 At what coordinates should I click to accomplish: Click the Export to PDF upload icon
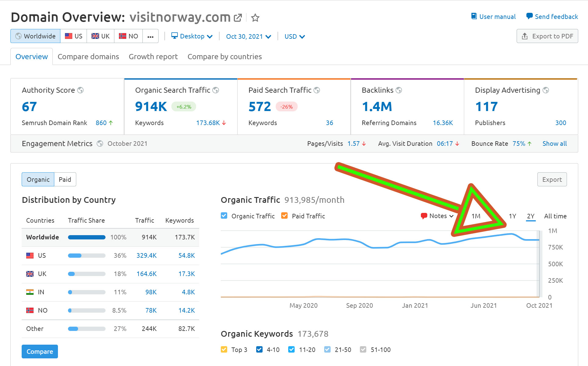tap(525, 36)
